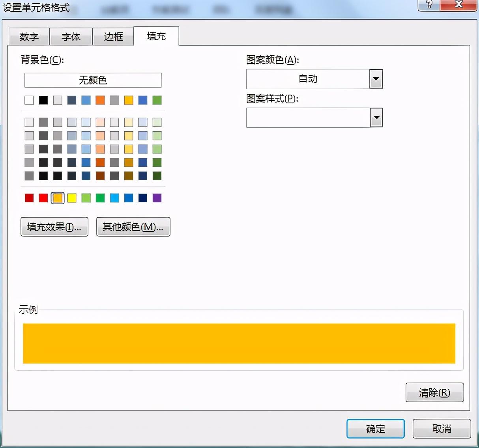Click the 取消 button
Viewport: 479px width, 448px height.
click(442, 429)
